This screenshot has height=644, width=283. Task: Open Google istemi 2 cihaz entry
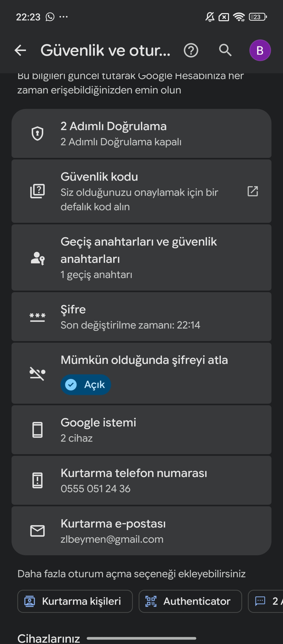pyautogui.click(x=141, y=430)
